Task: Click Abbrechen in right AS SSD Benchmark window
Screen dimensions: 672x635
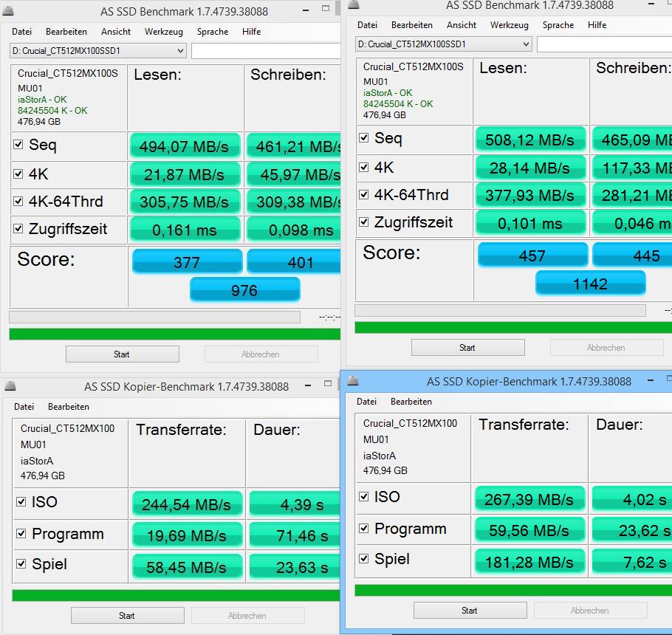Action: [606, 348]
